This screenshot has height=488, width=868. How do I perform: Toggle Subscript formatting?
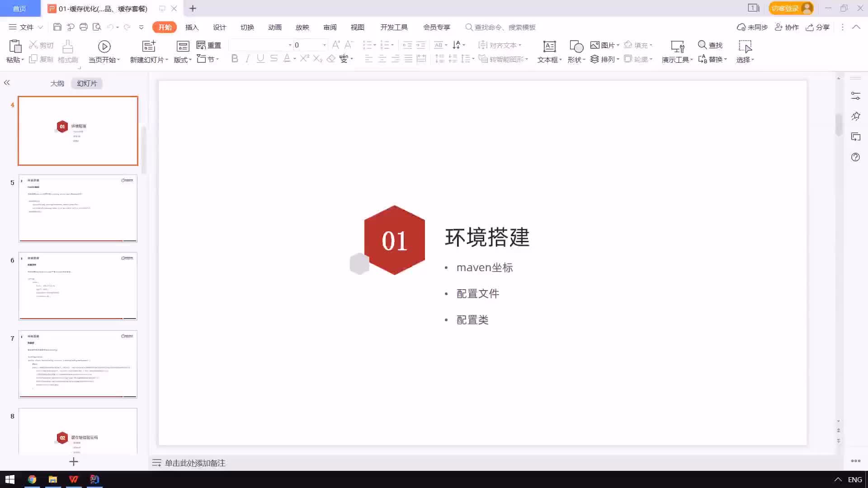pos(318,59)
